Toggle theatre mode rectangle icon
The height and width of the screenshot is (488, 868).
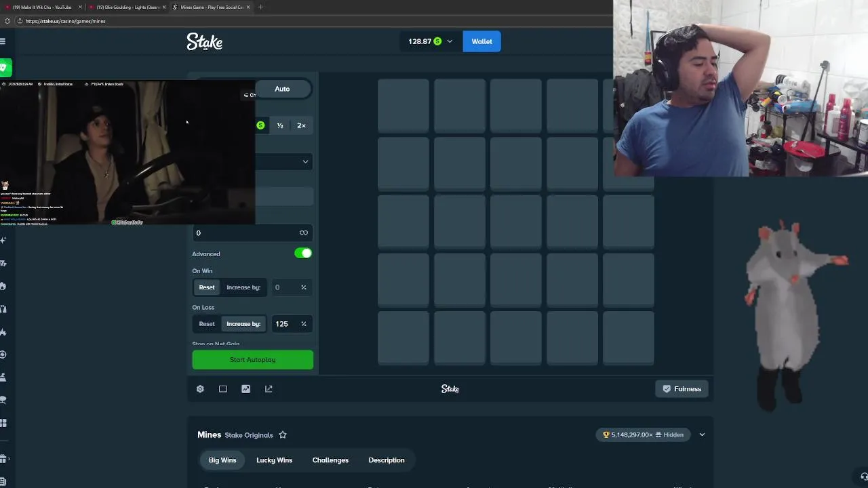click(x=223, y=389)
